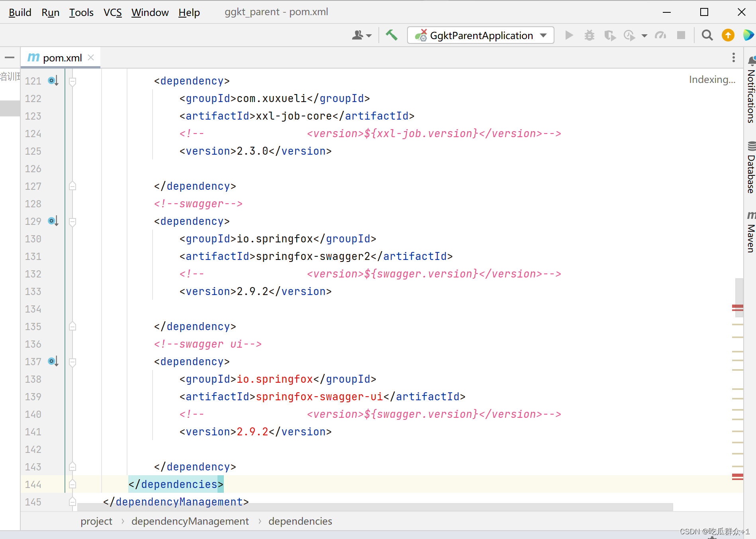
Task: Open the Maven tool window
Action: point(751,232)
